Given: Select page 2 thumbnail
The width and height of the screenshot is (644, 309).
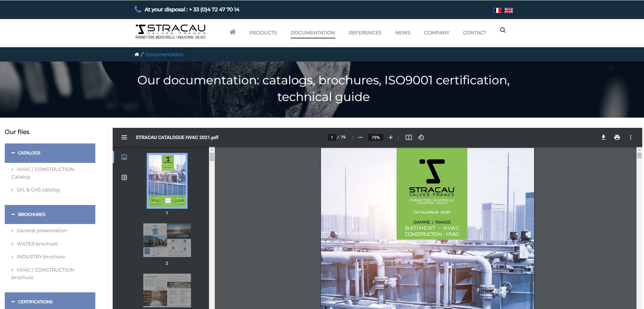Looking at the screenshot, I should [x=167, y=240].
